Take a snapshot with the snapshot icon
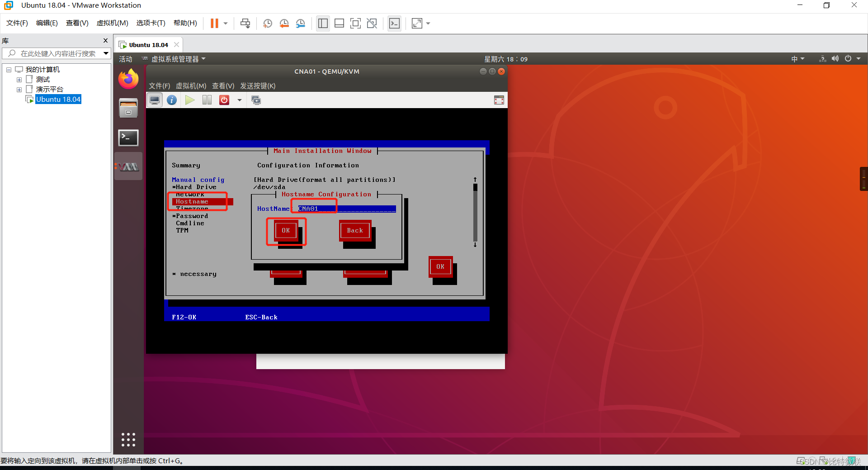Image resolution: width=868 pixels, height=470 pixels. (267, 23)
